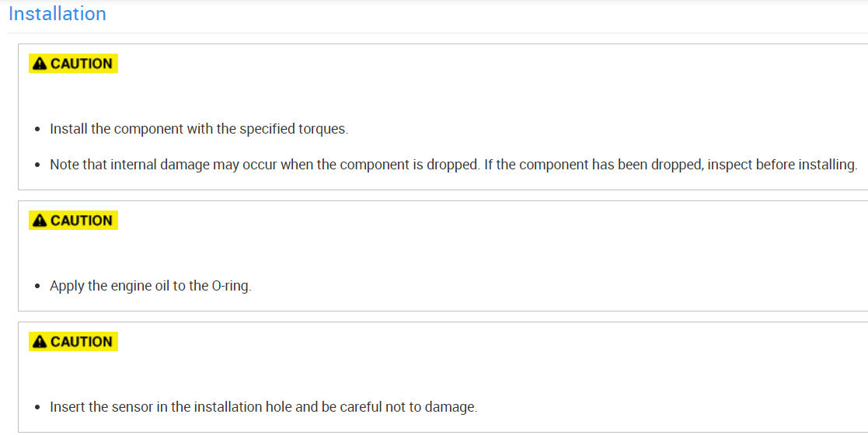868x435 pixels.
Task: Click the CAUTION label above the torques instruction
Action: (x=82, y=64)
